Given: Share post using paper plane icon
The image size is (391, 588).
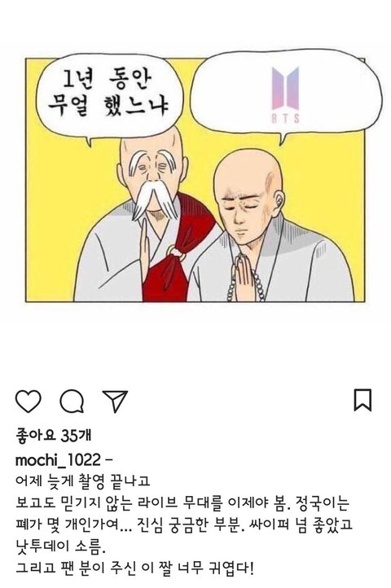Looking at the screenshot, I should click(x=115, y=401).
